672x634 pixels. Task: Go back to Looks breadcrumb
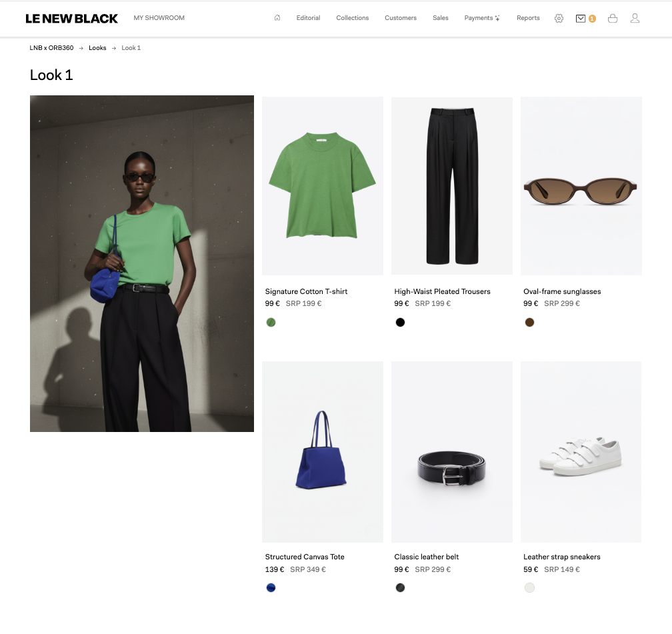tap(97, 48)
